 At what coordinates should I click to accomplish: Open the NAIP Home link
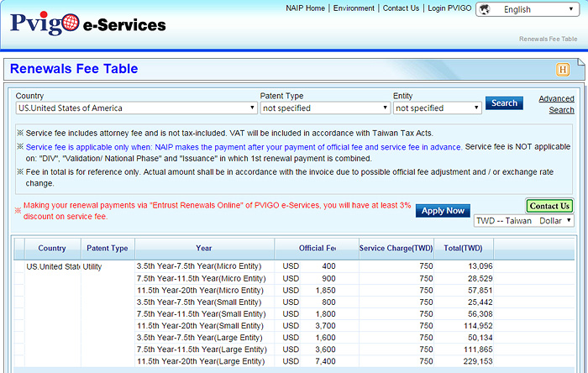tap(305, 8)
